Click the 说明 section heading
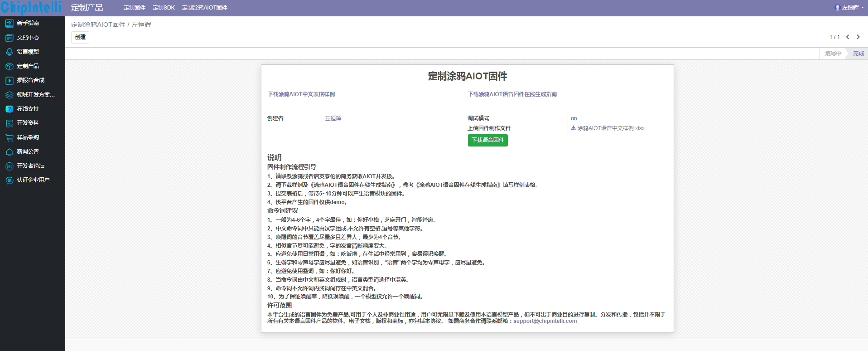 pos(275,157)
